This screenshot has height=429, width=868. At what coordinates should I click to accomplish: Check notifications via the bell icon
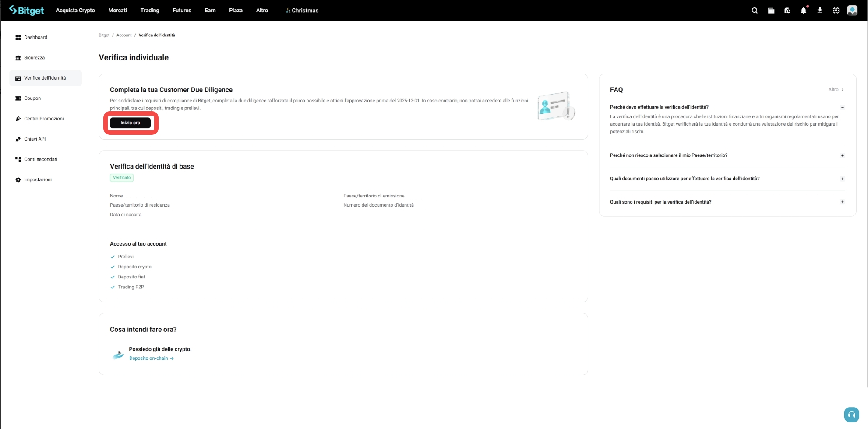pos(803,10)
